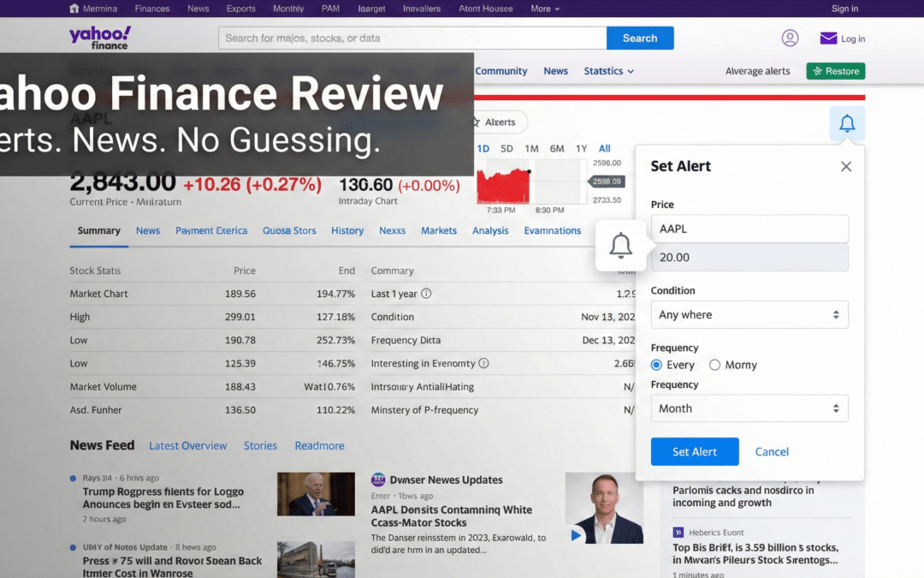Play the video on man's portrait thumbnail

pos(576,535)
